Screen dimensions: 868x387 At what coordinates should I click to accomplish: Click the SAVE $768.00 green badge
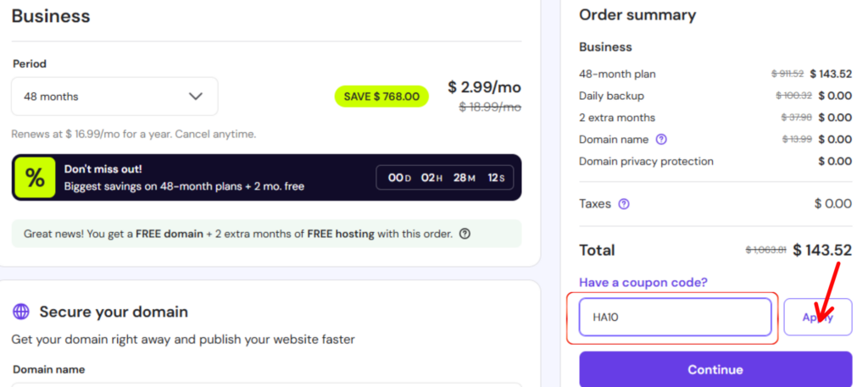381,97
